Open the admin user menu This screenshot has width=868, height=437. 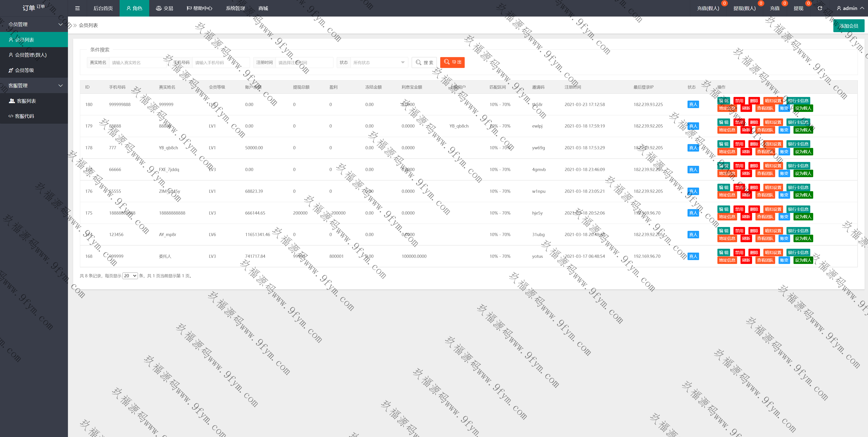click(850, 8)
